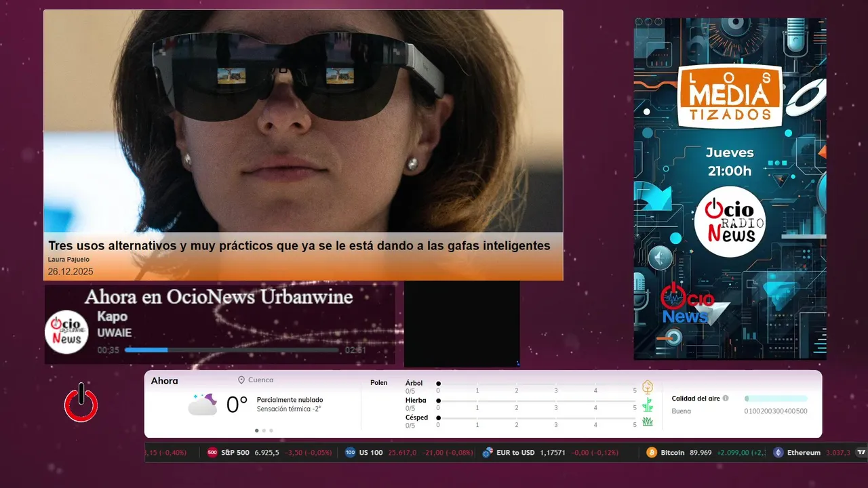Click the 0° temperature reading

point(237,405)
